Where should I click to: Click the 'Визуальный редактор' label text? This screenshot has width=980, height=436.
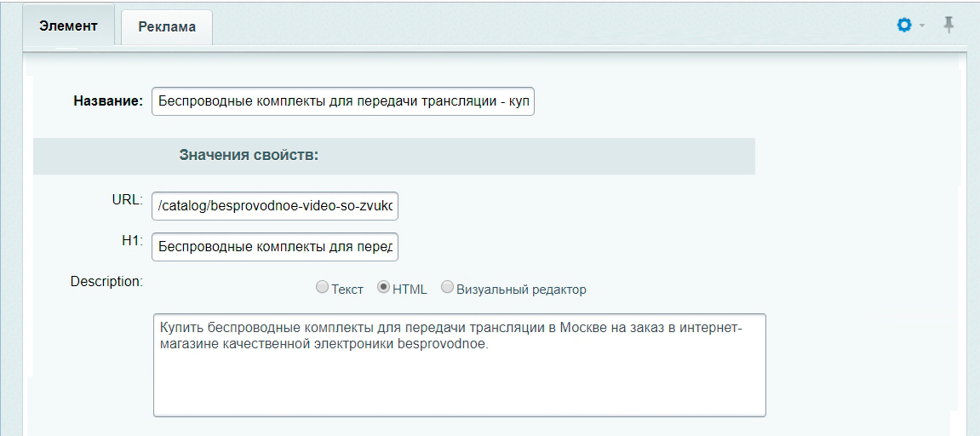pyautogui.click(x=521, y=290)
